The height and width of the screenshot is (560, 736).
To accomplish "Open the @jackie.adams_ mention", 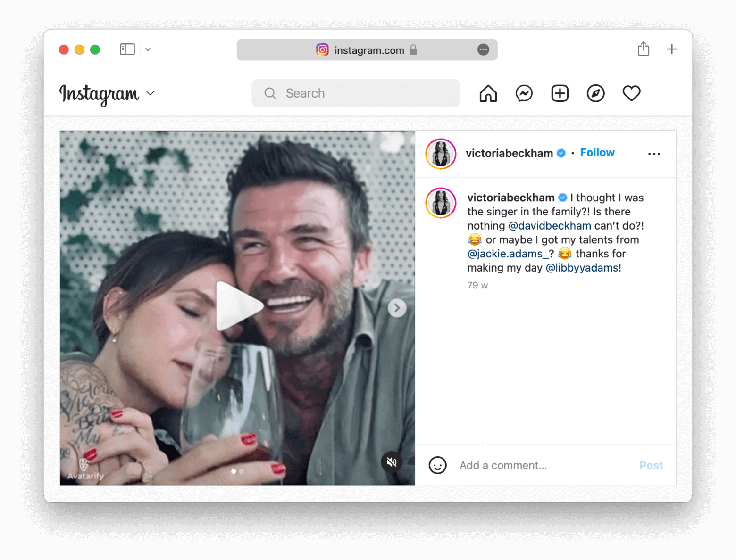I will click(508, 254).
